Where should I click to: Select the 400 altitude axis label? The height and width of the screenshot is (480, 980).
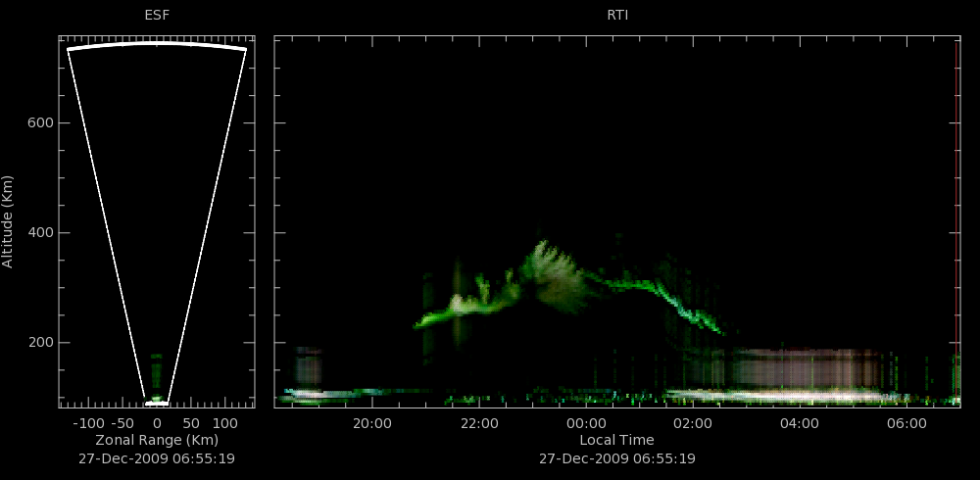(x=40, y=232)
